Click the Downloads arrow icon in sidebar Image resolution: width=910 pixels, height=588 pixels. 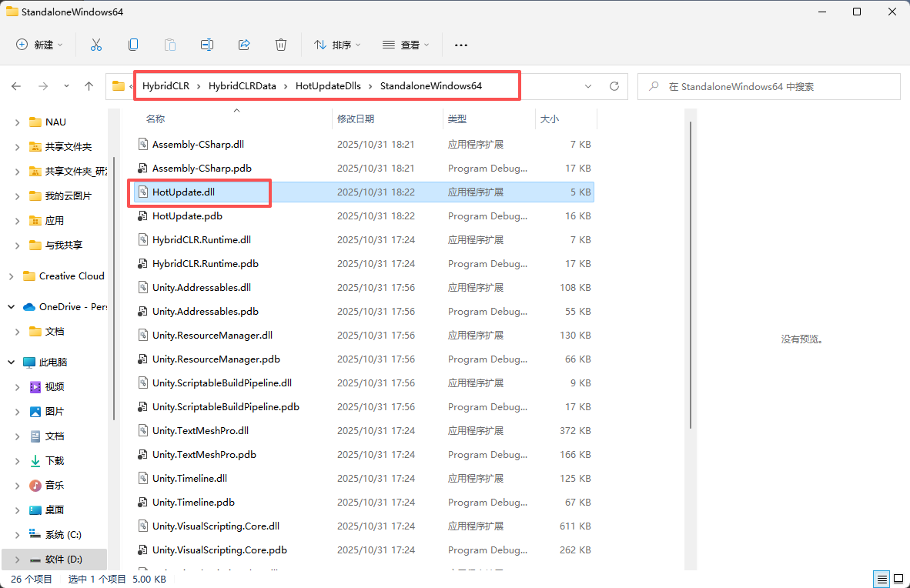click(x=35, y=460)
